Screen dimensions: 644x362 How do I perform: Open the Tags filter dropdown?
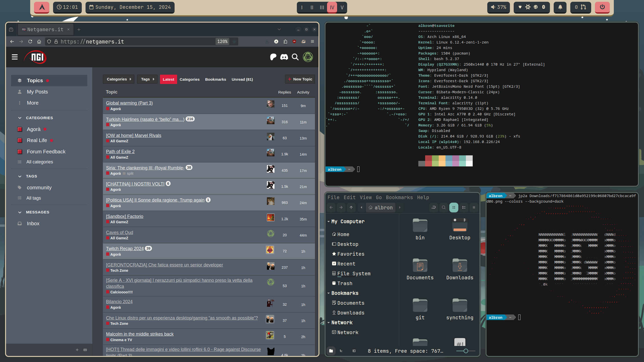pos(147,79)
